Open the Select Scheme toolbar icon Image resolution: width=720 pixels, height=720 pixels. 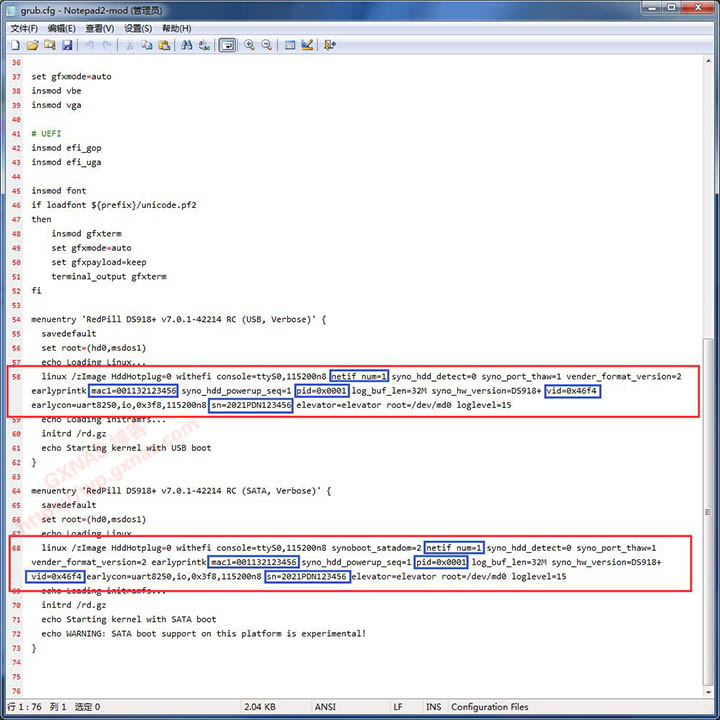tap(291, 46)
